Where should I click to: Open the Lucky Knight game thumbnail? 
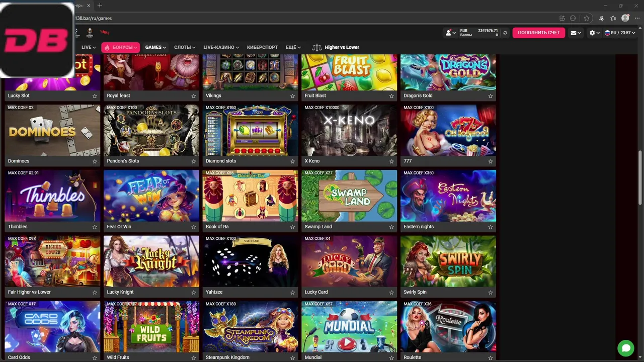click(x=151, y=261)
